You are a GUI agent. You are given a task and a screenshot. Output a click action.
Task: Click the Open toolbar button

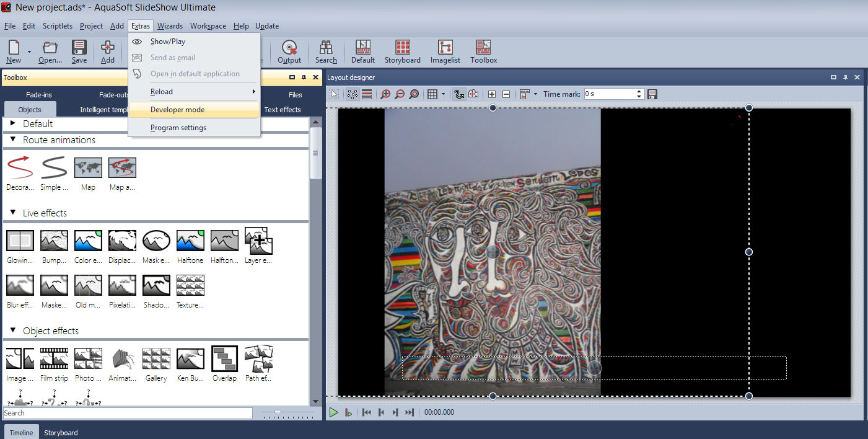tap(50, 52)
